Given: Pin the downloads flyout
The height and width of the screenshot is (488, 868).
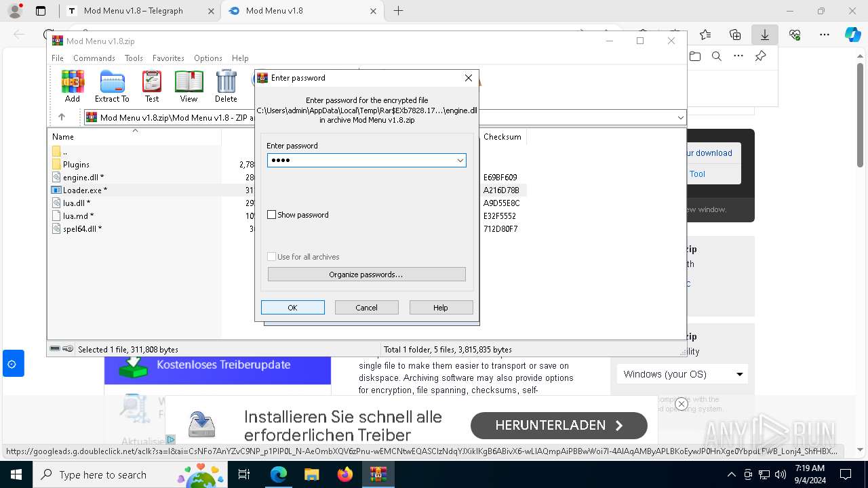Looking at the screenshot, I should pos(760,56).
